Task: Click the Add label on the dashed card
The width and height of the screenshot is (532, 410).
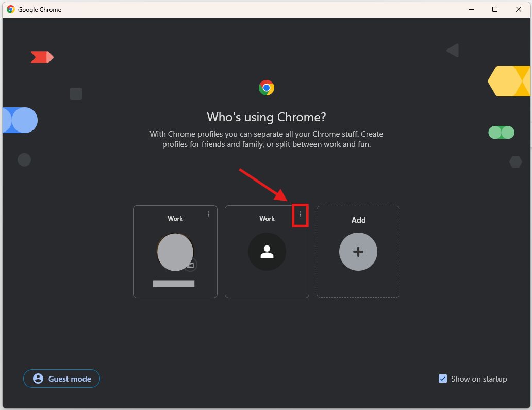Action: point(358,220)
